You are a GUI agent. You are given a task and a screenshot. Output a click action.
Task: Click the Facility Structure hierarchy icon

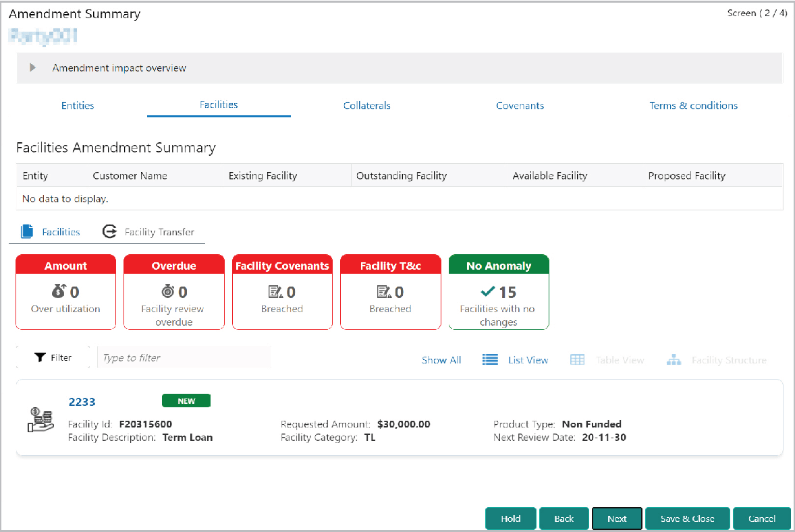click(x=674, y=360)
